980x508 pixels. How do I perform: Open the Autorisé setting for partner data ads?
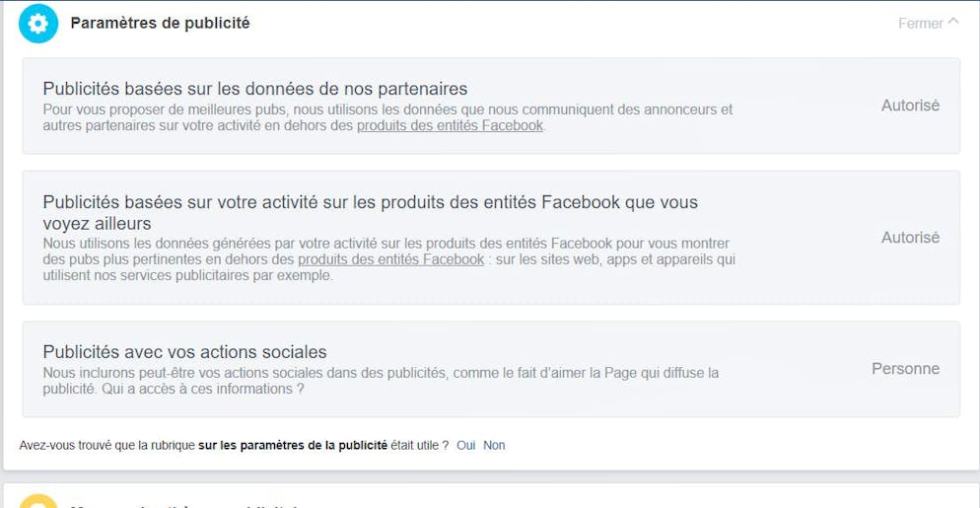[910, 106]
